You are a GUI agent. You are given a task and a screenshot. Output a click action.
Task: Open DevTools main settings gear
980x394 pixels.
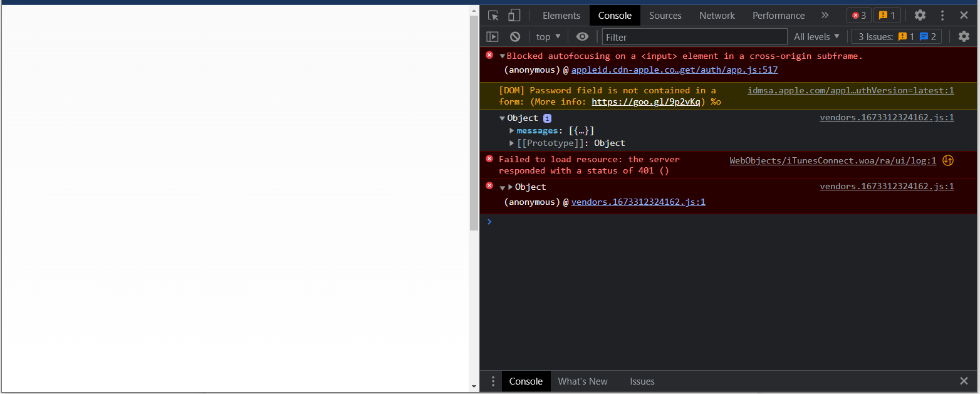[x=919, y=16]
